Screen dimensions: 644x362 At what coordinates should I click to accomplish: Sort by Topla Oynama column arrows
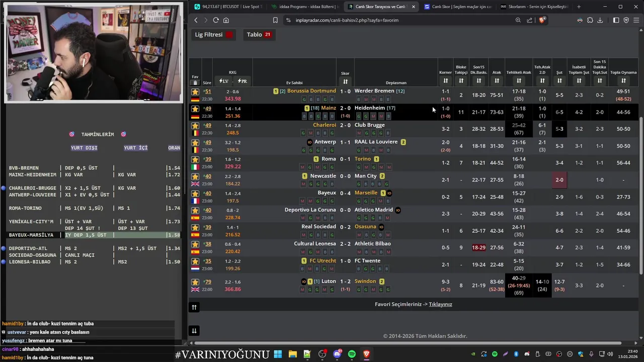coord(623,81)
